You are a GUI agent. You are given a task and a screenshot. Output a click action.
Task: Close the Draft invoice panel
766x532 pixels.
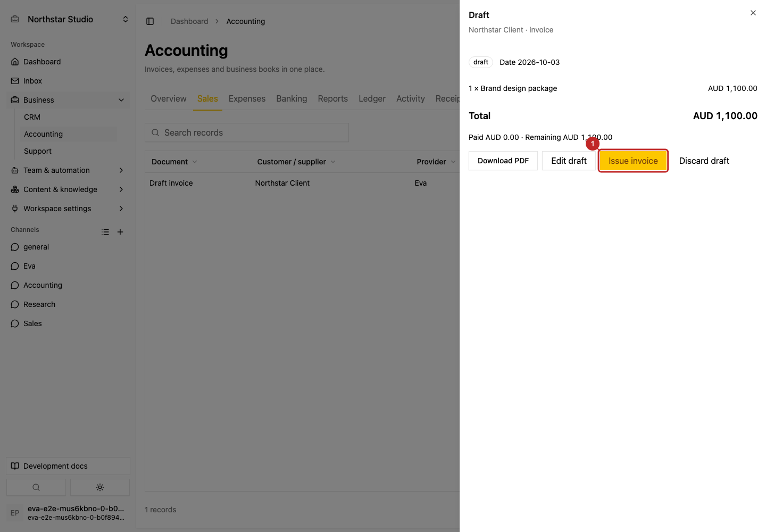coord(753,13)
